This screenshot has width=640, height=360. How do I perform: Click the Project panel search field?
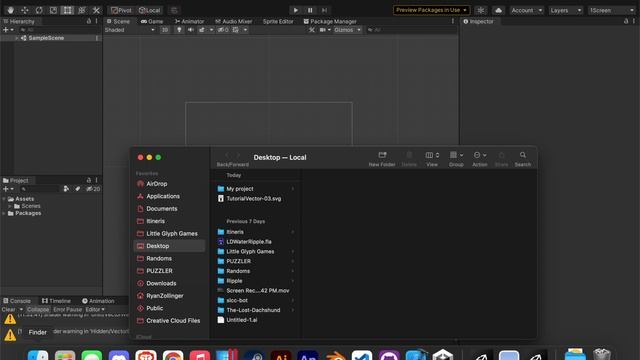[x=40, y=189]
